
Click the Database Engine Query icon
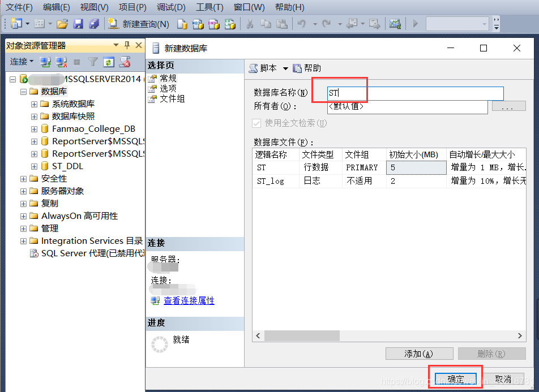coord(182,24)
